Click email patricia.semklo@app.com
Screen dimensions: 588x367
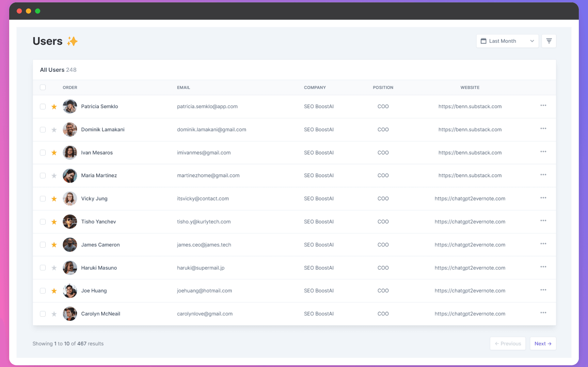pos(207,106)
